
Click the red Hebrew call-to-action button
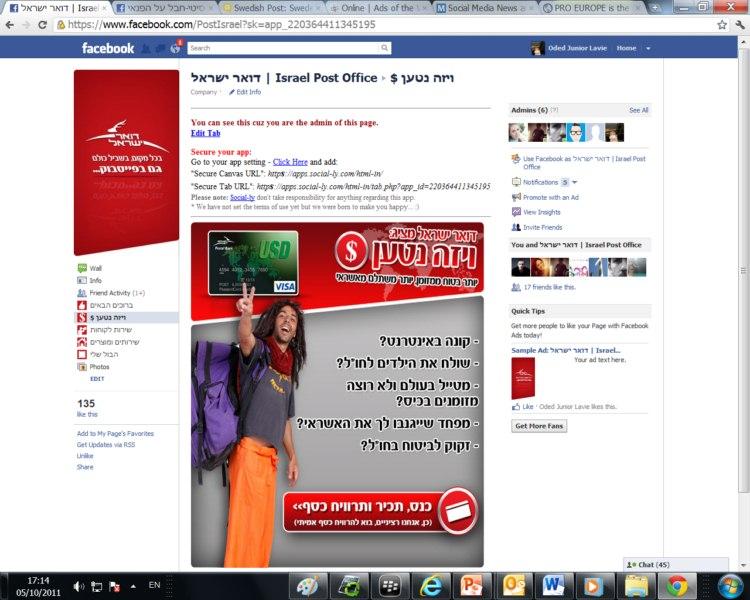(380, 512)
